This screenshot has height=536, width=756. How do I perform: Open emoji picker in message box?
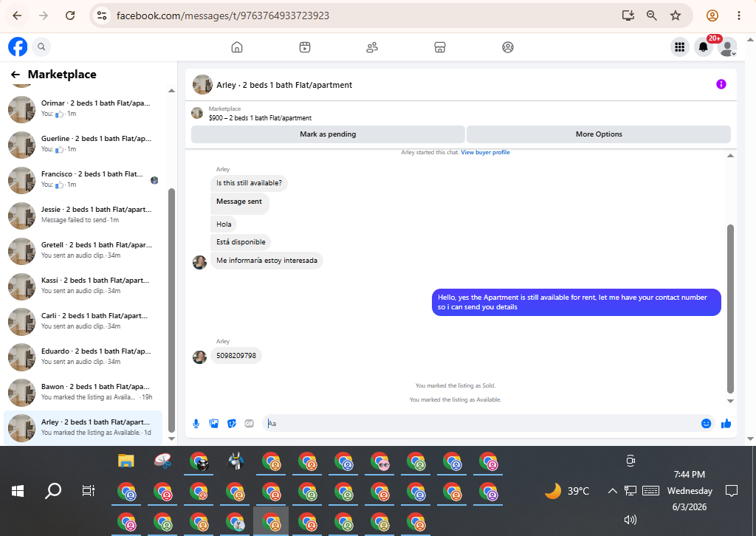(706, 424)
